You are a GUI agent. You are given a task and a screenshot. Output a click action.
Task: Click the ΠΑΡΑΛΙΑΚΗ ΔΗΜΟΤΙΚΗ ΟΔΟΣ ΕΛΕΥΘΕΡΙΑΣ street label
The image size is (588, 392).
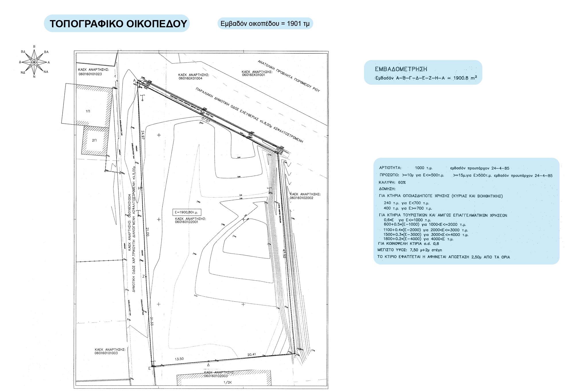coord(249,115)
